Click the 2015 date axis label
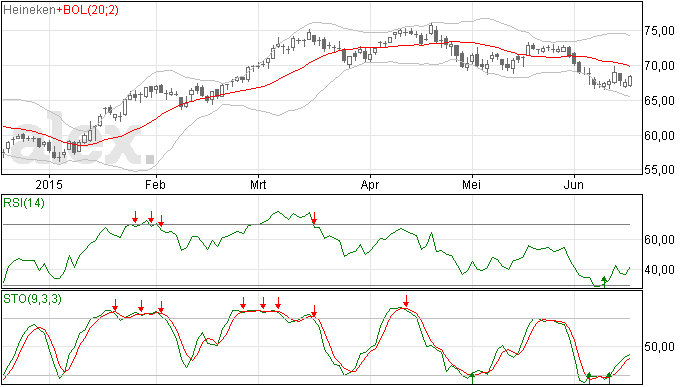 (x=49, y=184)
